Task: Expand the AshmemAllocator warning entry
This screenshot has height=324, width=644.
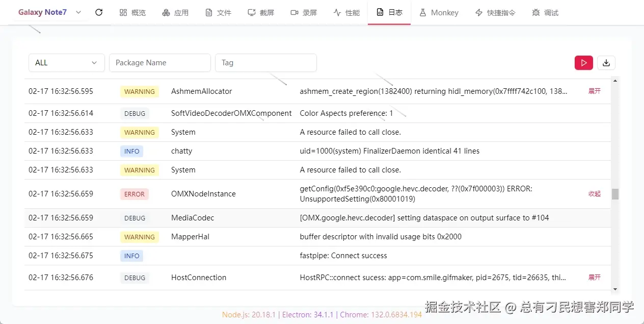Action: click(594, 91)
